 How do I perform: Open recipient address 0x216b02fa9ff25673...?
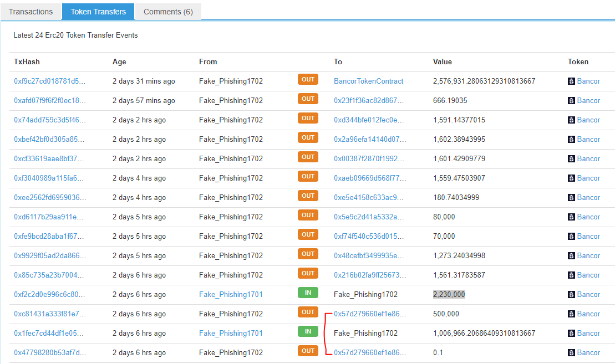(x=370, y=275)
